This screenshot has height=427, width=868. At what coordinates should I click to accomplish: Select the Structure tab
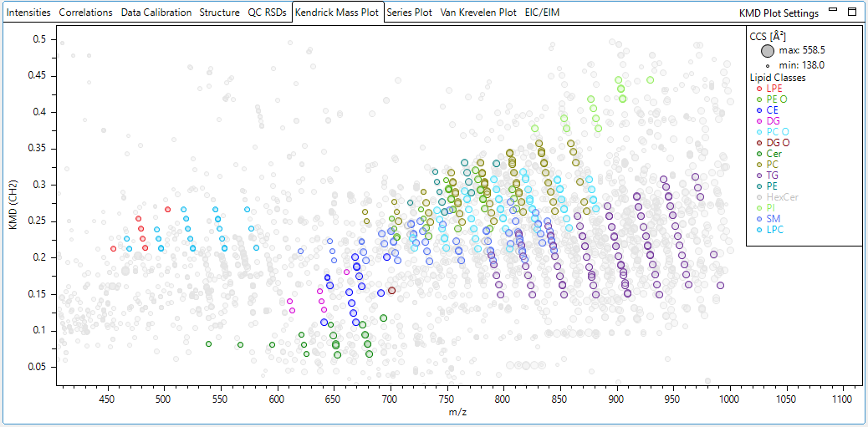219,13
